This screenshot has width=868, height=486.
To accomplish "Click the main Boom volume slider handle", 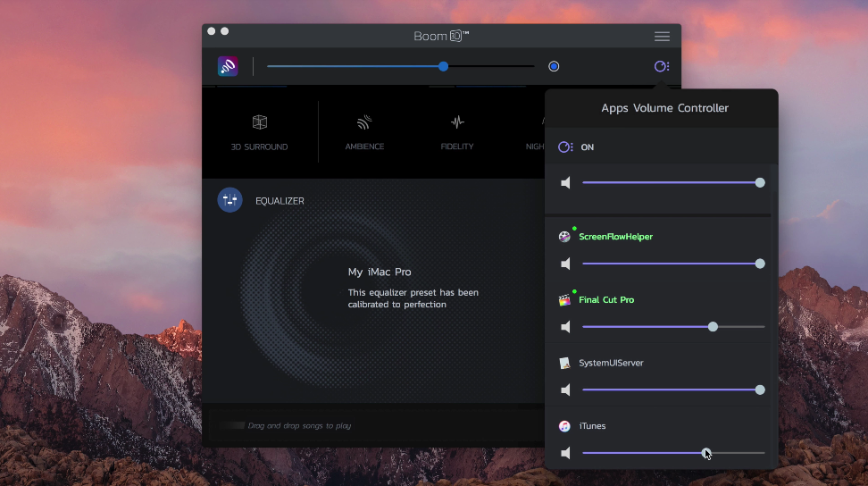I will click(x=443, y=66).
